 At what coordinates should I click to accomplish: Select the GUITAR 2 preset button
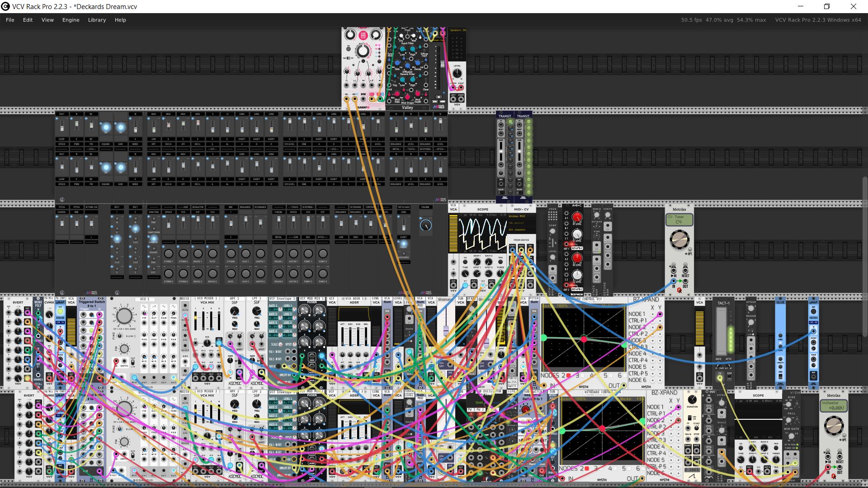coord(293,273)
